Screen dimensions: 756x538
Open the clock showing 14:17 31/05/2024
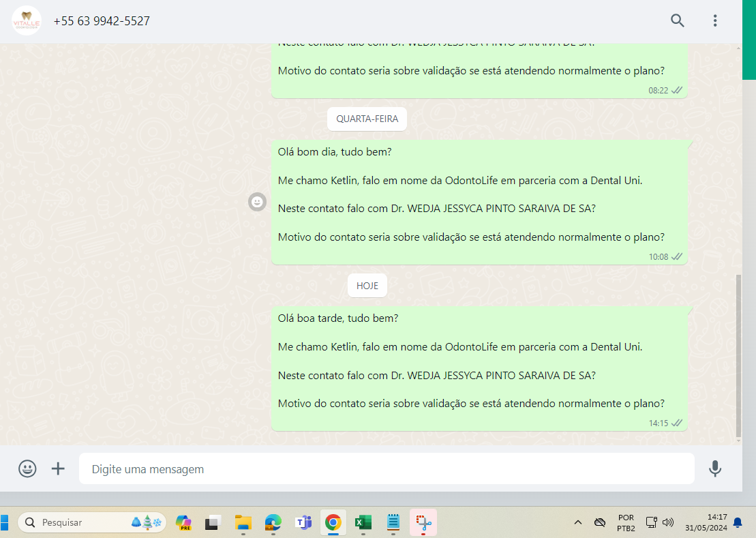tap(706, 522)
